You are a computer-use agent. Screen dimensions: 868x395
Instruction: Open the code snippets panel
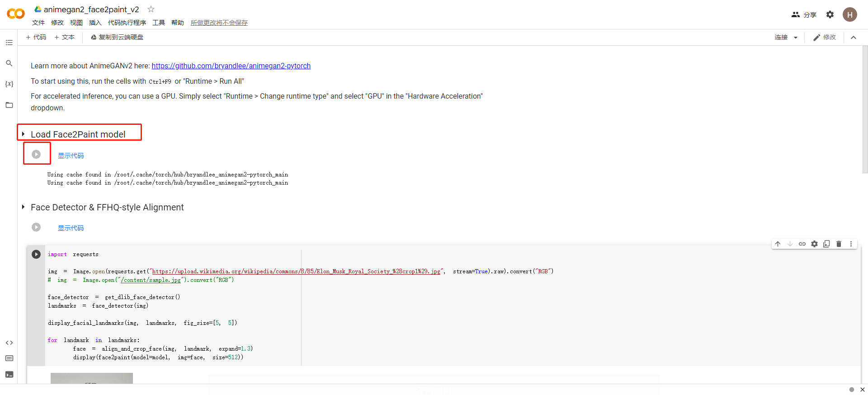[9, 343]
